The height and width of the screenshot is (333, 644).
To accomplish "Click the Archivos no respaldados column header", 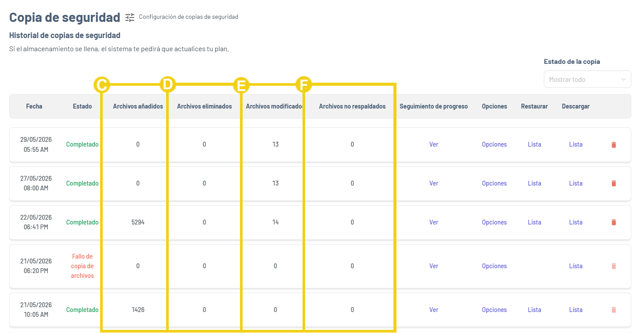I will click(x=352, y=106).
